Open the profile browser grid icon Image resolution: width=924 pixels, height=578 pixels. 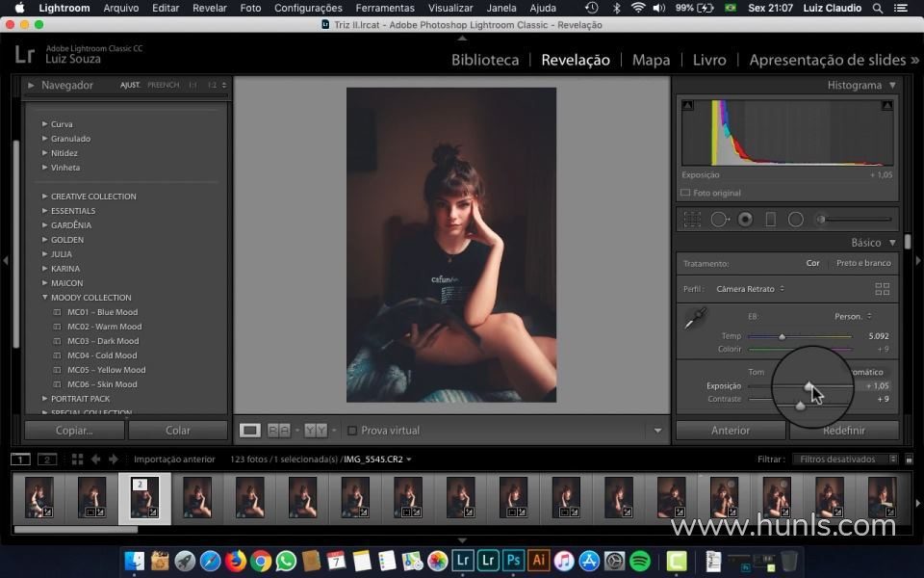[882, 289]
